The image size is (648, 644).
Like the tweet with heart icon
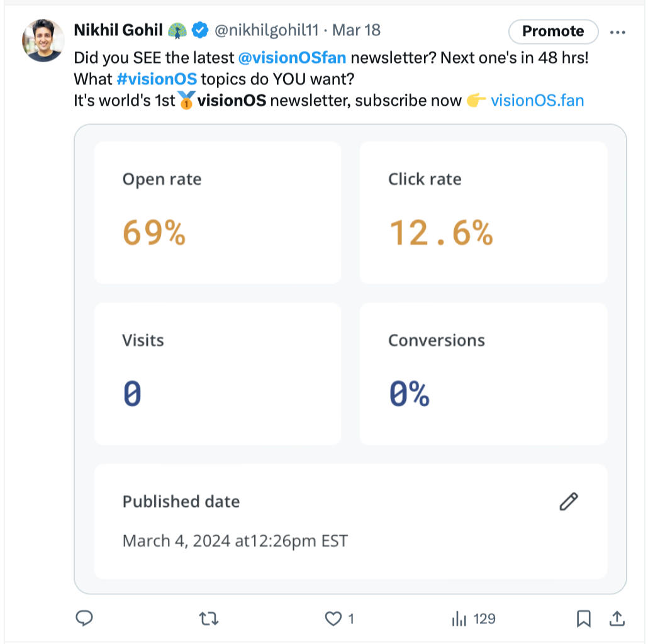coord(333,619)
